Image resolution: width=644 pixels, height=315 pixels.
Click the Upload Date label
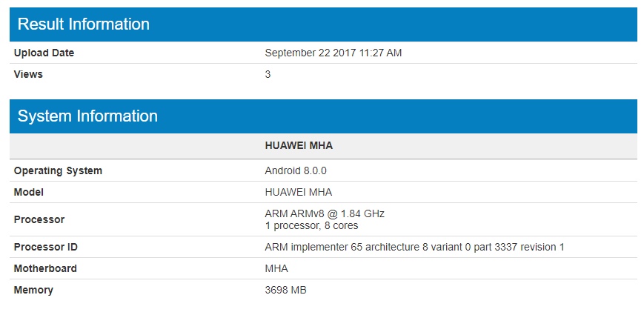pyautogui.click(x=44, y=53)
